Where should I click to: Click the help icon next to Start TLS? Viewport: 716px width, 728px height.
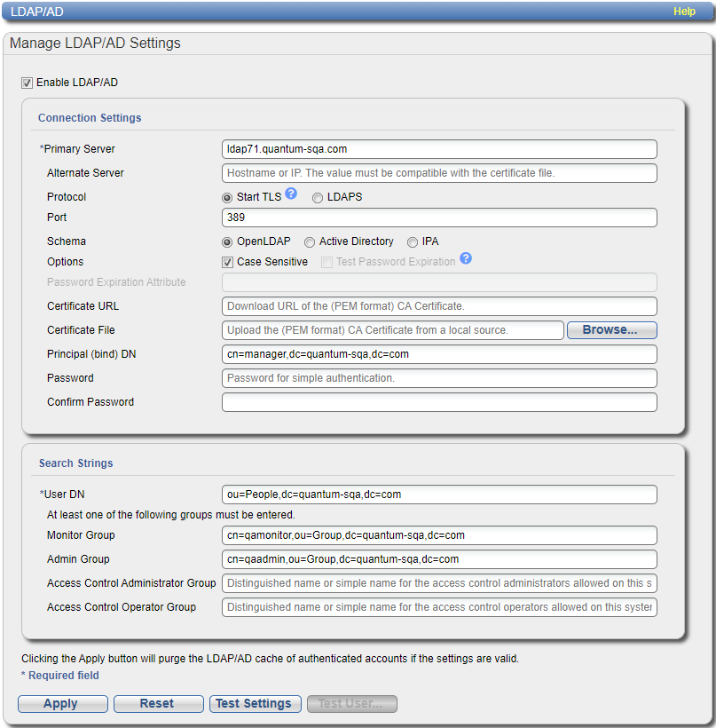pos(291,194)
